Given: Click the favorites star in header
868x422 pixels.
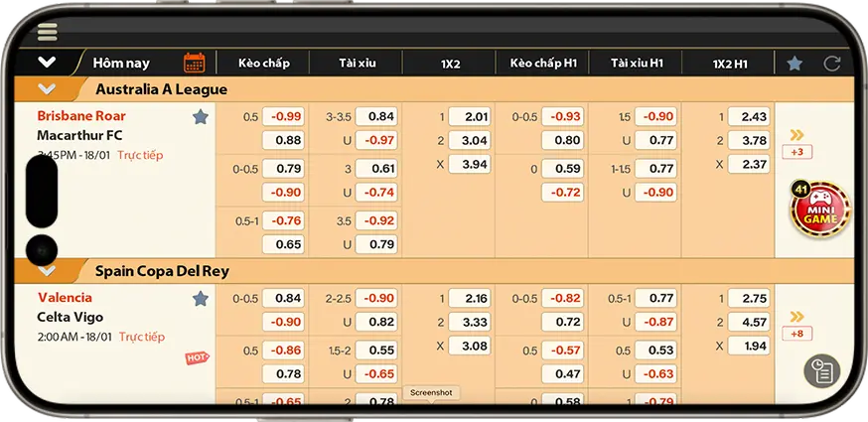Looking at the screenshot, I should tap(795, 63).
